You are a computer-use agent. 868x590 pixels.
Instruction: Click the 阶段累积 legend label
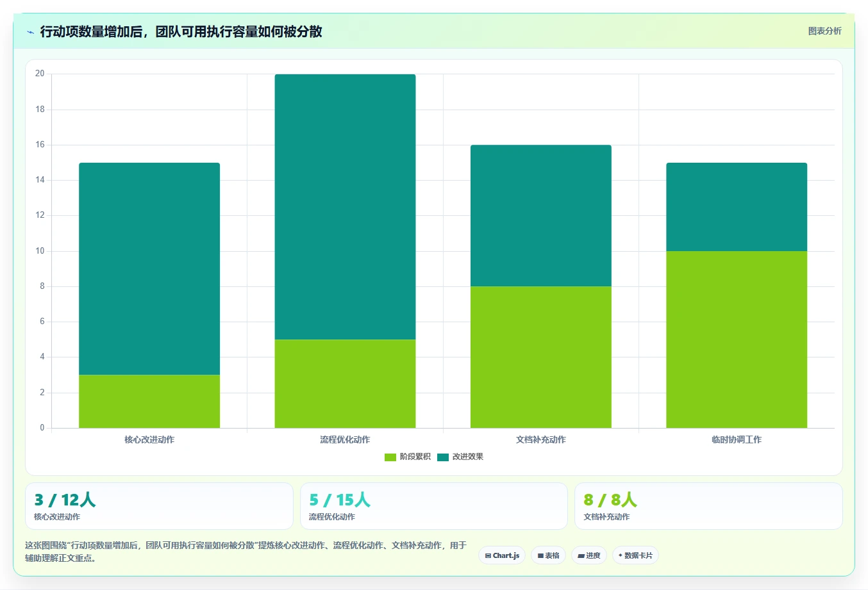[415, 457]
